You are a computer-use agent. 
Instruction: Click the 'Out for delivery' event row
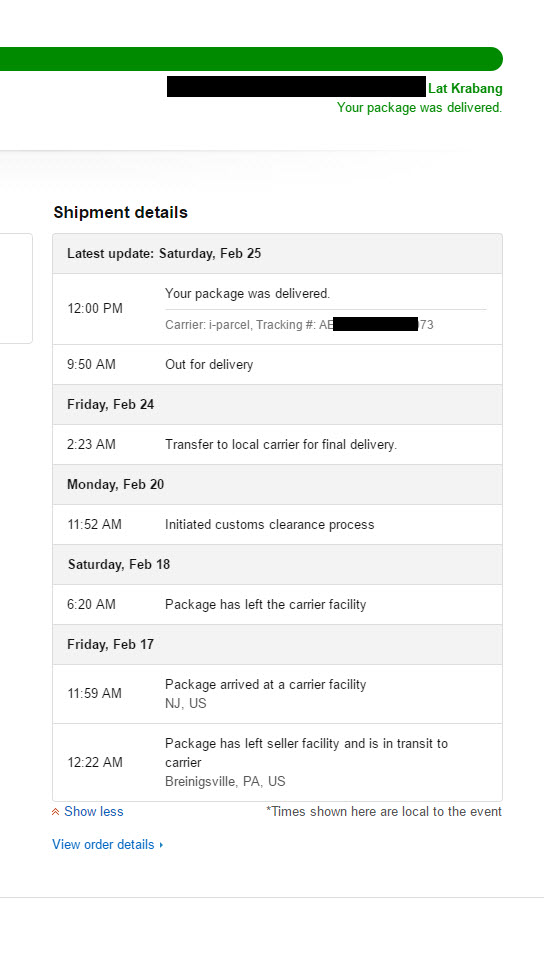coord(277,365)
